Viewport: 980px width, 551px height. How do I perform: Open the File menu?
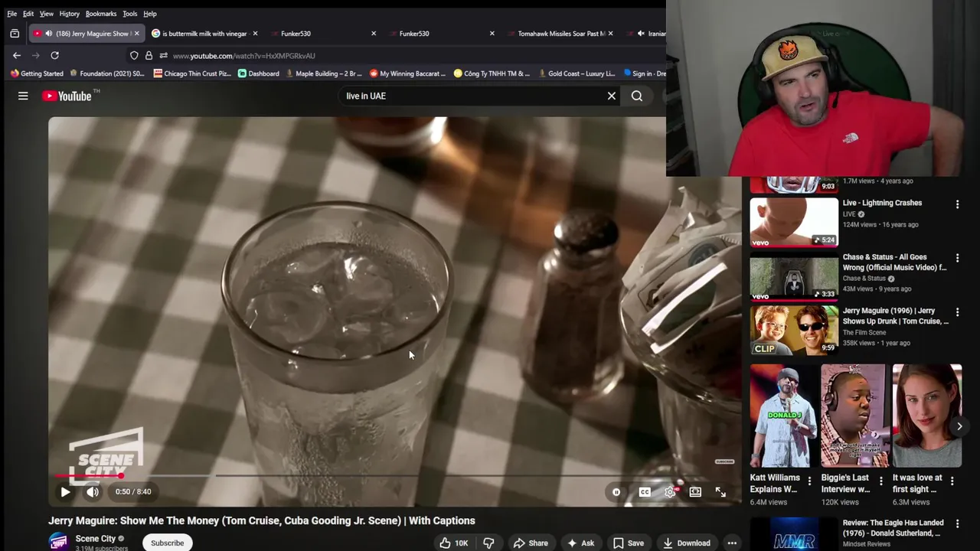coord(12,14)
